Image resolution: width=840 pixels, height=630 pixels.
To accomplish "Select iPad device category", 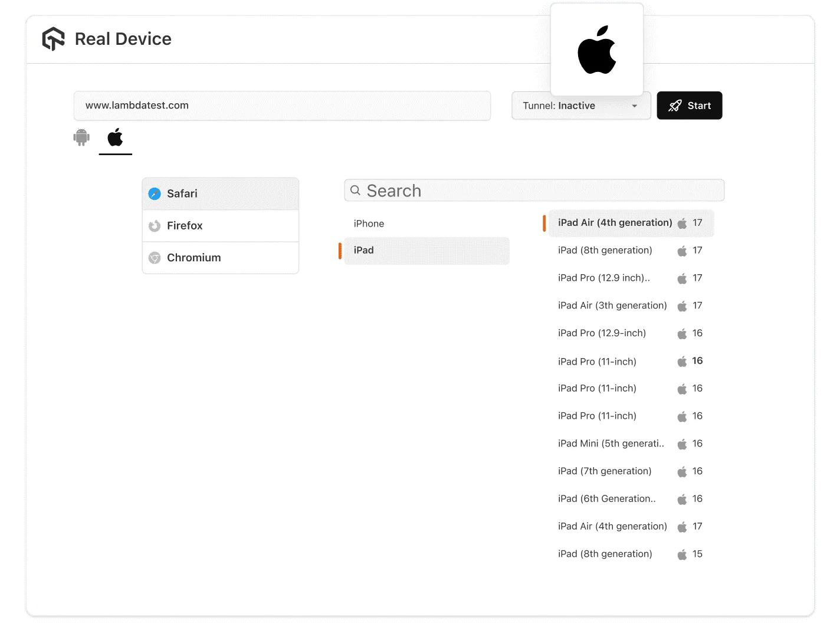I will [427, 251].
